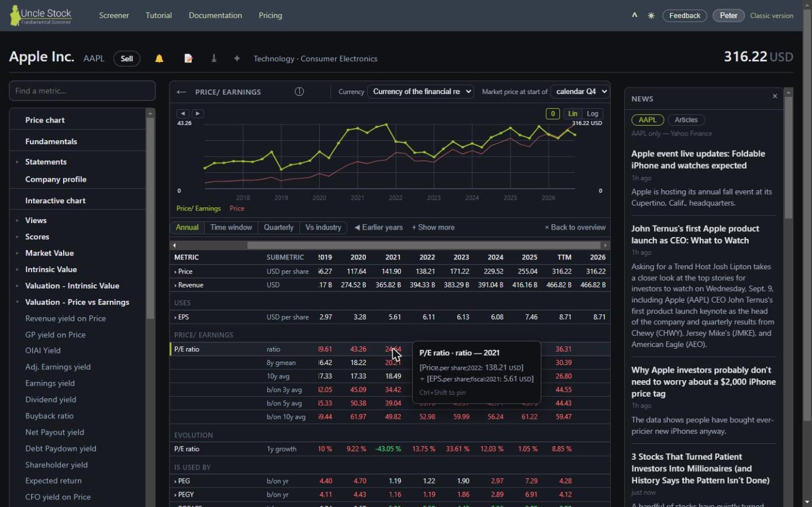Show earlier years
This screenshot has height=507, width=812.
tap(379, 228)
